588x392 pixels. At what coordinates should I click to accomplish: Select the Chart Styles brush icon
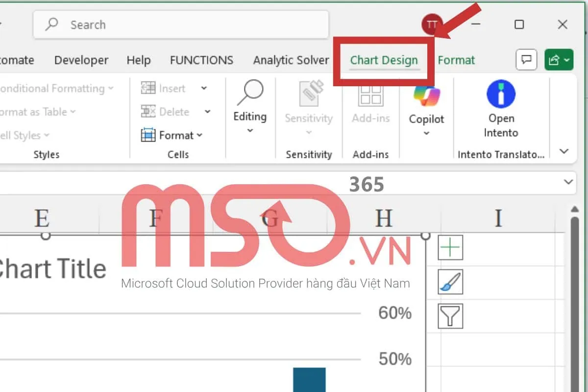[x=450, y=282]
